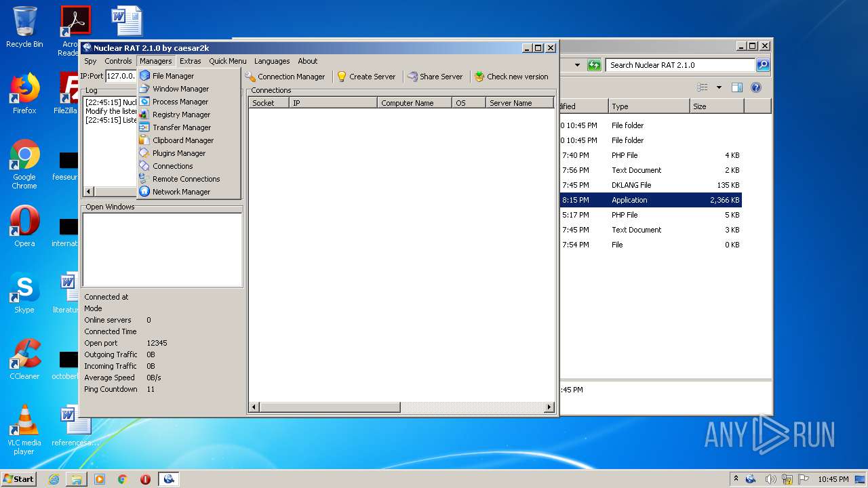
Task: Click the Explorer change view icon
Action: click(703, 87)
